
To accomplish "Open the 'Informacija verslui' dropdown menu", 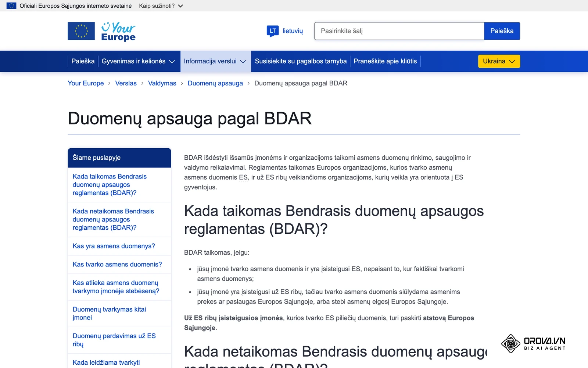I will (x=215, y=61).
